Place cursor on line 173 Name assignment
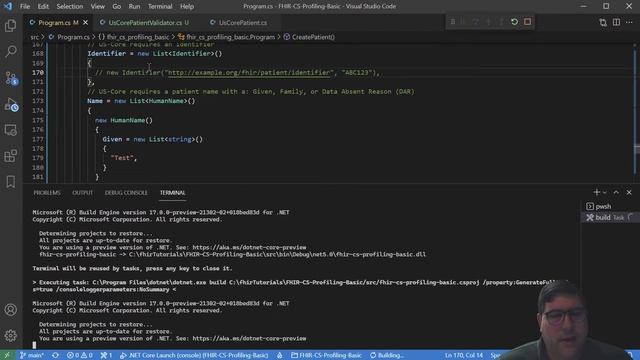 point(141,101)
